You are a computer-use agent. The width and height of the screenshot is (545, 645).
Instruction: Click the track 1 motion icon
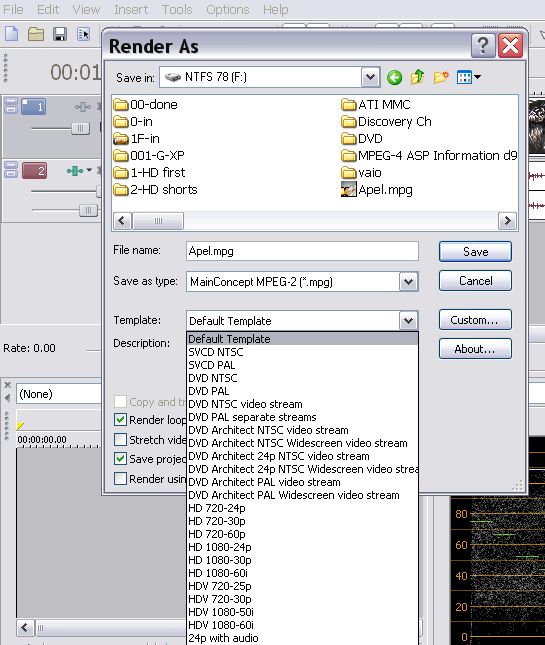pyautogui.click(x=82, y=107)
